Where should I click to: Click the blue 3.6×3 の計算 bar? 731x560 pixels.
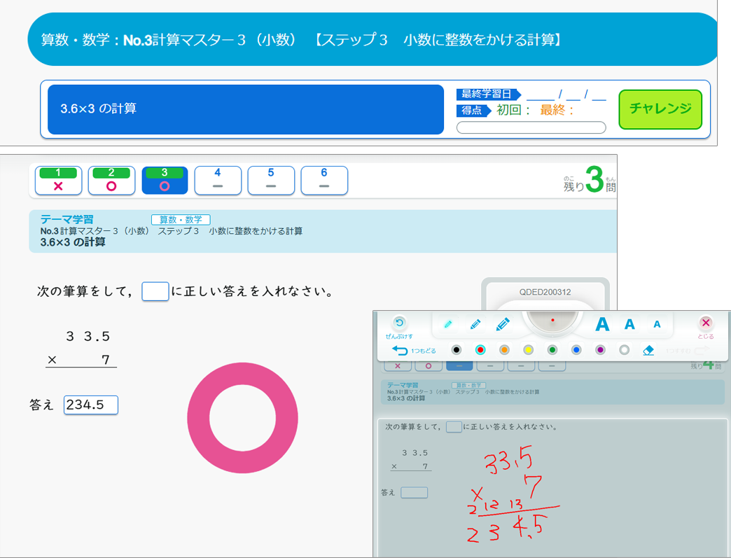pyautogui.click(x=246, y=109)
